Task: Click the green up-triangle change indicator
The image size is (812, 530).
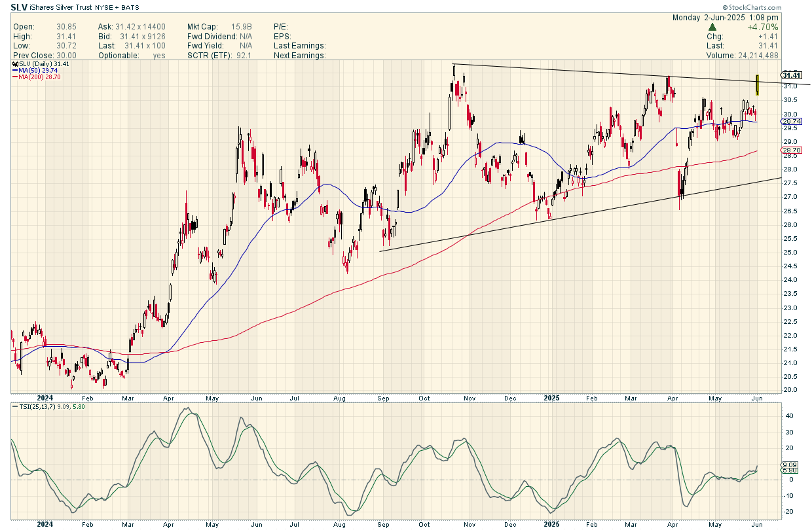Action: click(712, 27)
